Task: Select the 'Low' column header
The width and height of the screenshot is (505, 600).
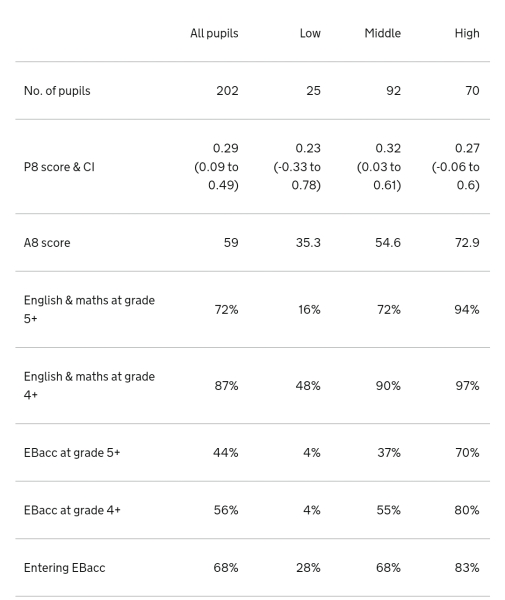Action: (310, 33)
